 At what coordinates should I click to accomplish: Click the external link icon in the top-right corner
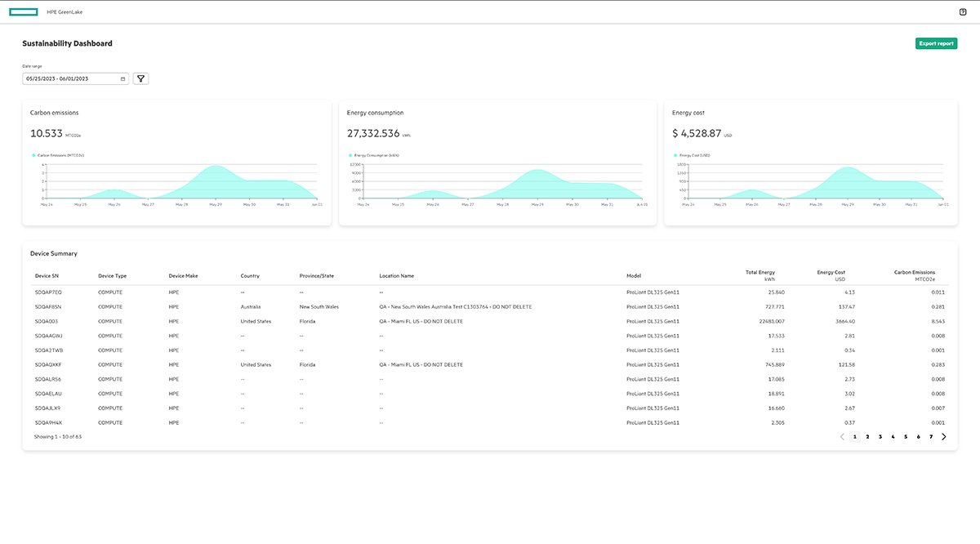[962, 11]
